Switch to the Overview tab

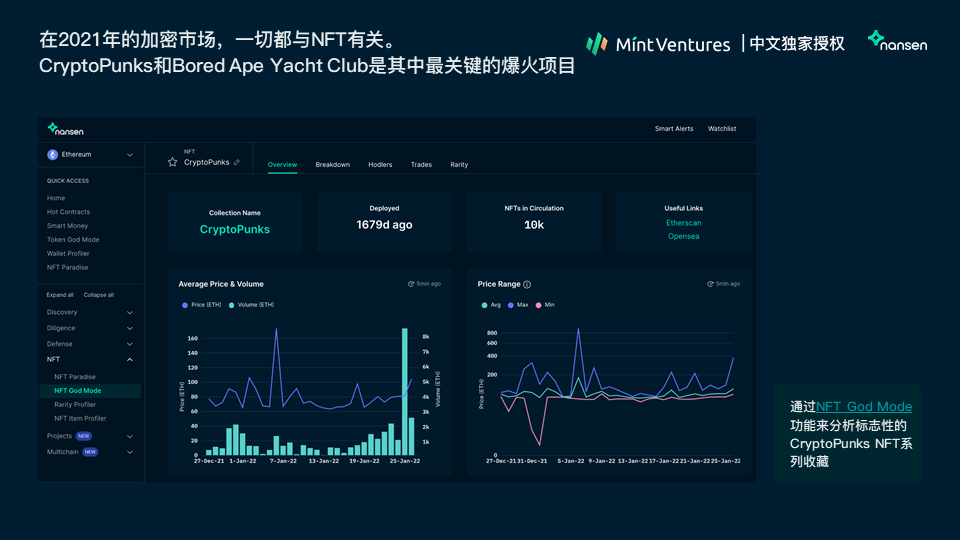click(282, 165)
